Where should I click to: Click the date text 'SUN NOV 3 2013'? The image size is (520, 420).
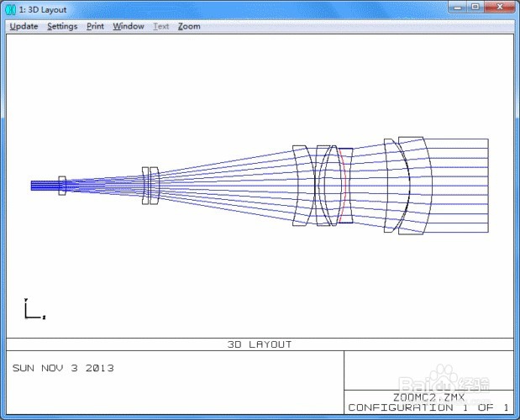(x=63, y=368)
